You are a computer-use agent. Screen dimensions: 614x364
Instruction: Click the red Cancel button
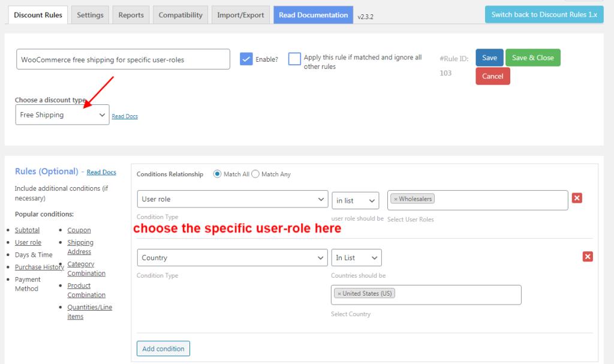coord(493,76)
